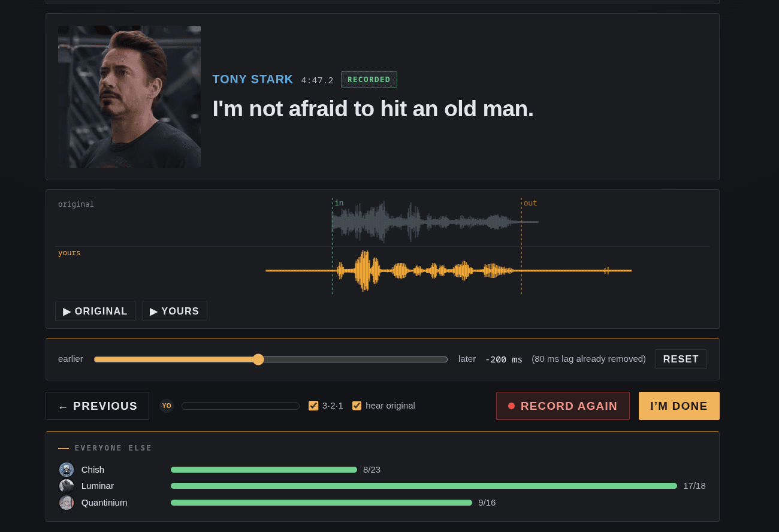
Task: Click the name Quantinium
Action: (104, 503)
